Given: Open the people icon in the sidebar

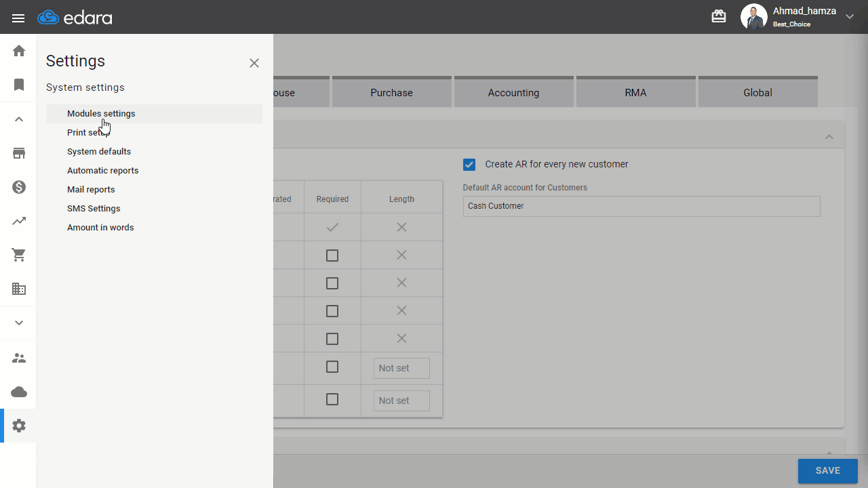Looking at the screenshot, I should point(19,358).
